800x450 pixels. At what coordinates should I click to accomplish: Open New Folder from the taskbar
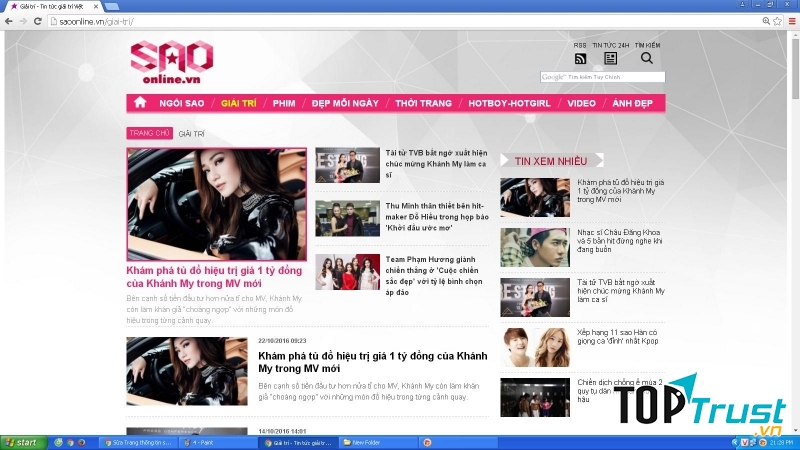[378, 443]
